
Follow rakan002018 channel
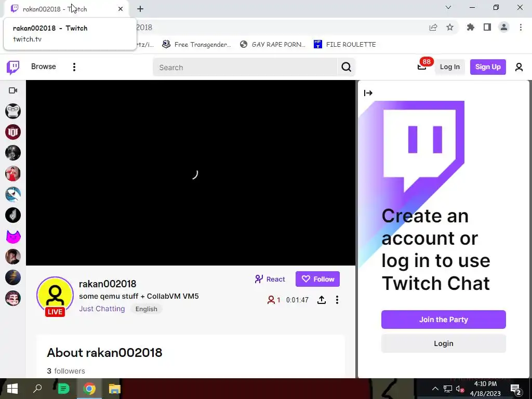(317, 279)
